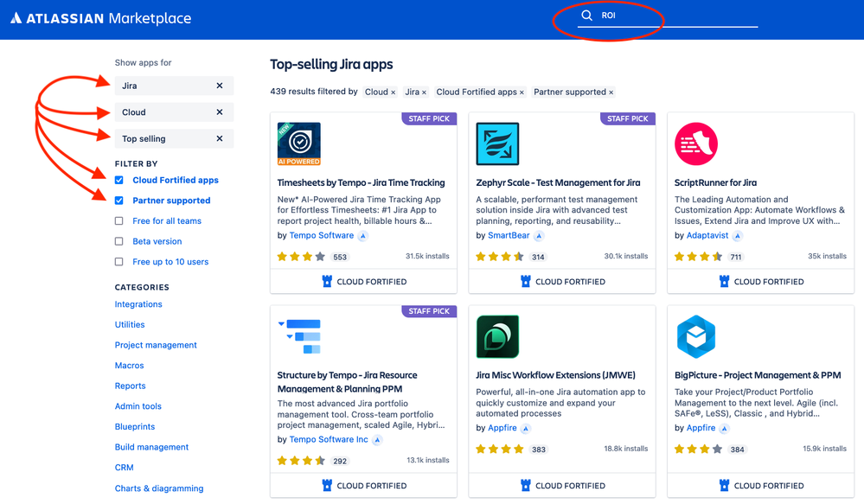
Task: Enable Beta version filter
Action: (118, 241)
